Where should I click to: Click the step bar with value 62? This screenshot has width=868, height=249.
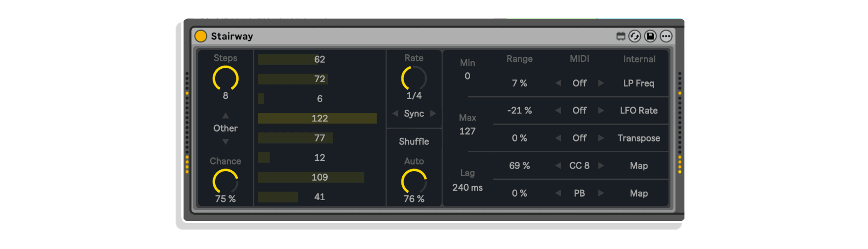click(x=320, y=59)
